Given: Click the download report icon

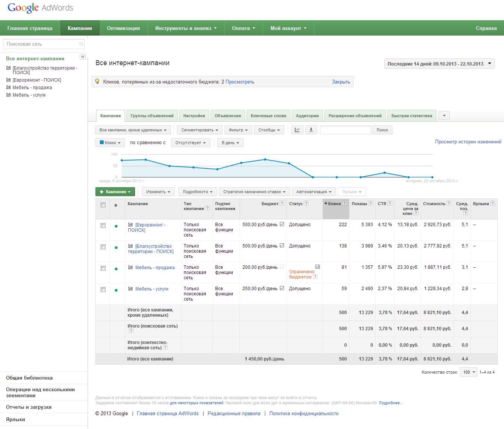Looking at the screenshot, I should [311, 130].
